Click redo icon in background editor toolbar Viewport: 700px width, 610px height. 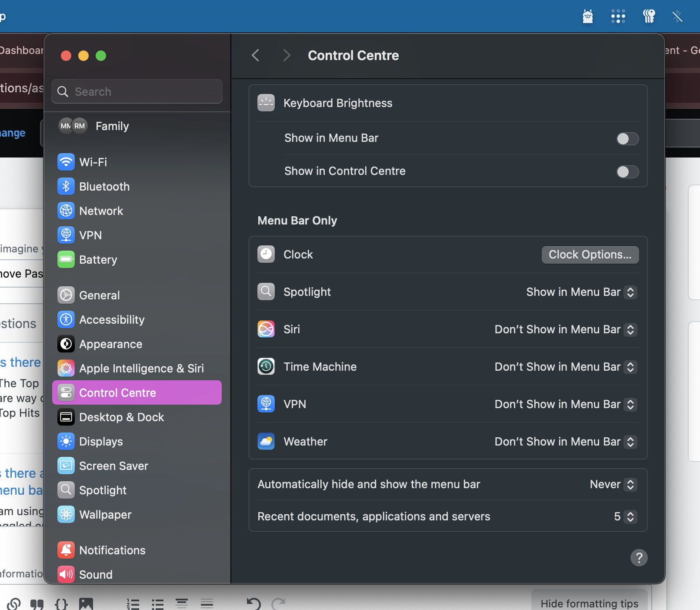(279, 603)
